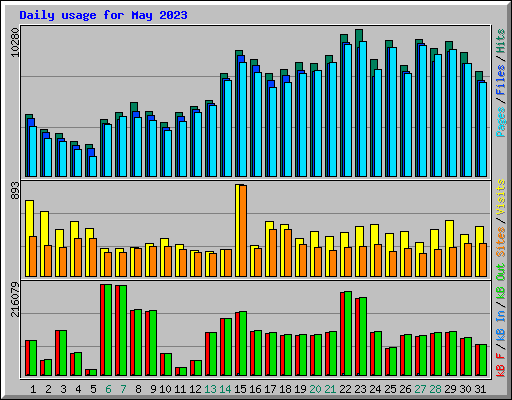512x400 pixels.
Task: Click day label 9 on the x-axis
Action: point(153,389)
